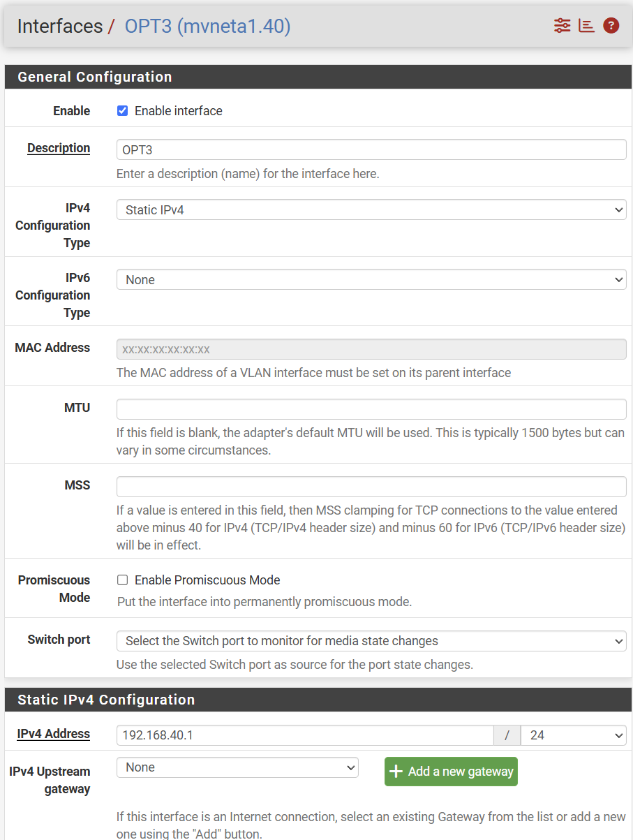Screen dimensions: 633x840
Task: Click the plus icon on gateway button
Action: pyautogui.click(x=396, y=772)
